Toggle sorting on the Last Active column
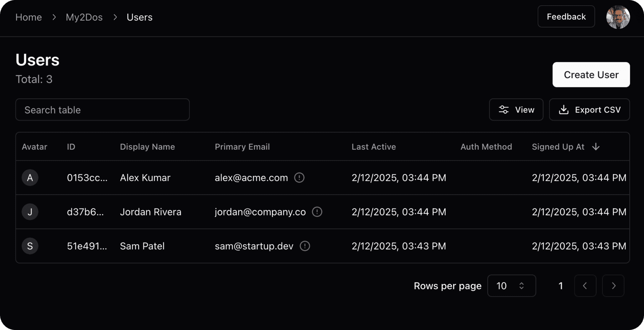Viewport: 644px width, 330px height. pos(374,147)
